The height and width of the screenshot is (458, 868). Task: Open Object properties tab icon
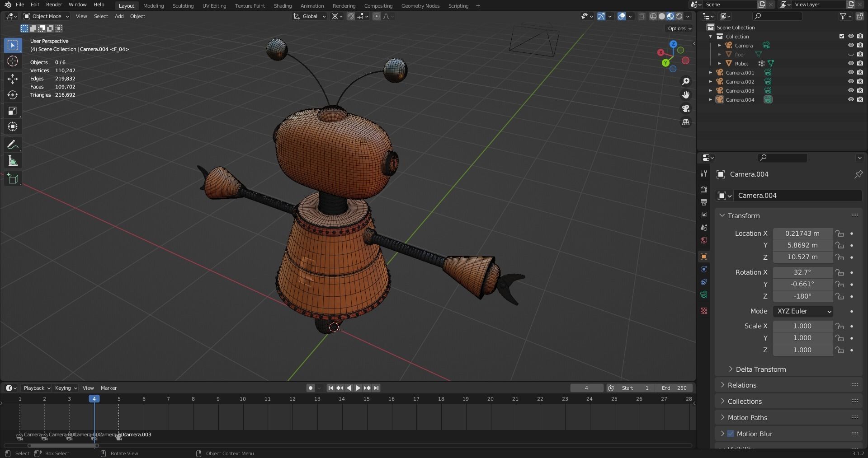704,257
